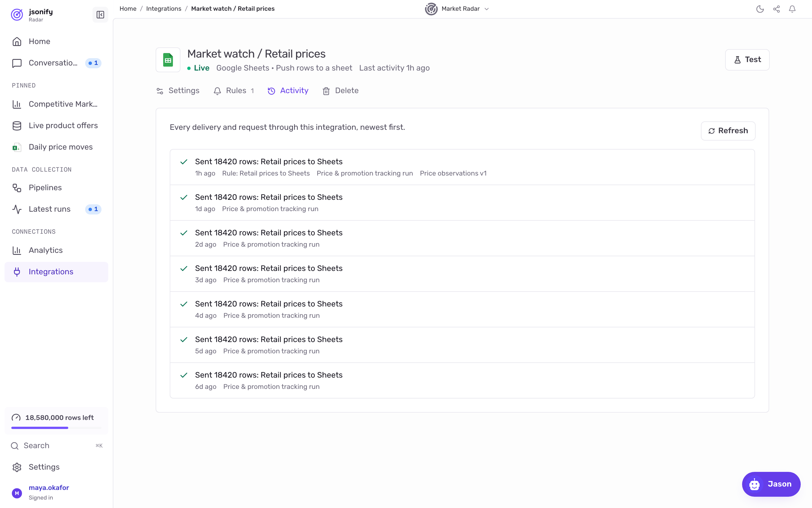Click the sidebar Settings gear icon
This screenshot has width=812, height=508.
tap(17, 467)
